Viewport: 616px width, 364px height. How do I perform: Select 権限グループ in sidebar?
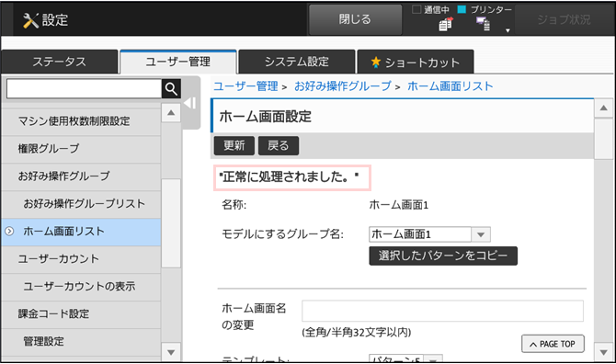(x=81, y=149)
